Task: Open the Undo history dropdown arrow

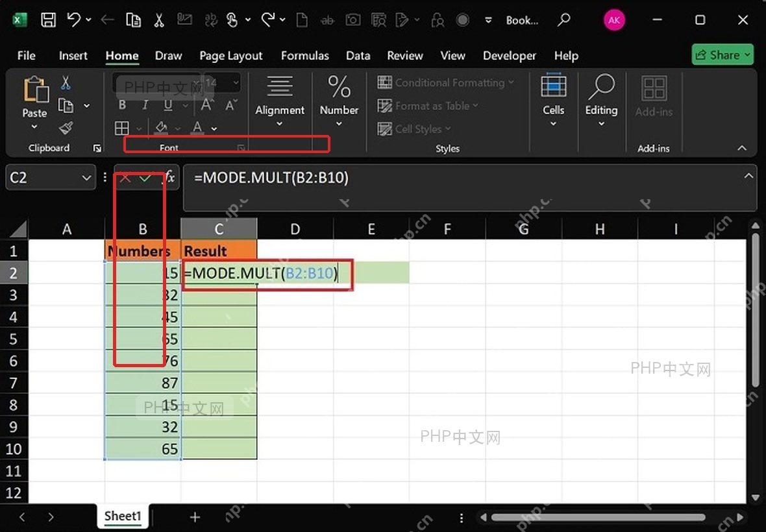Action: [88, 19]
